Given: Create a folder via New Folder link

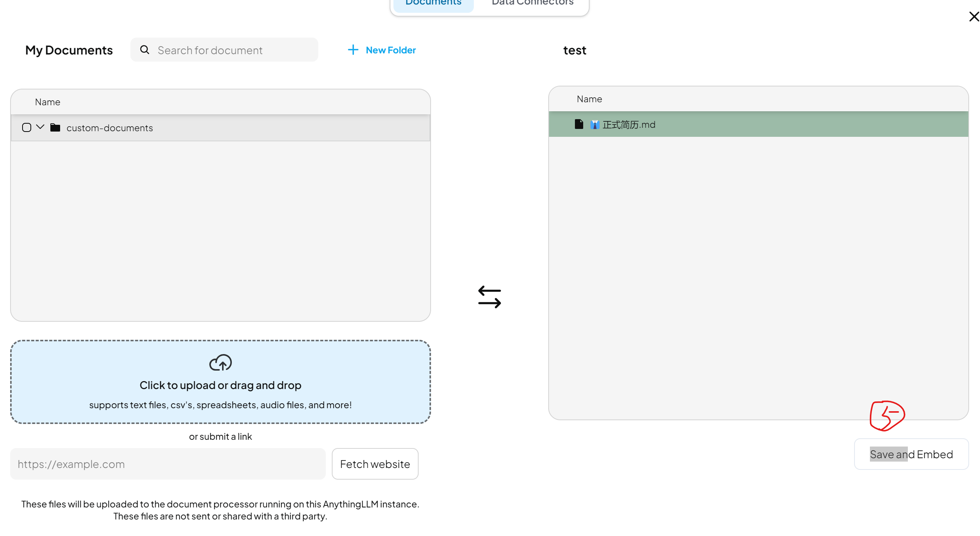Looking at the screenshot, I should click(390, 50).
